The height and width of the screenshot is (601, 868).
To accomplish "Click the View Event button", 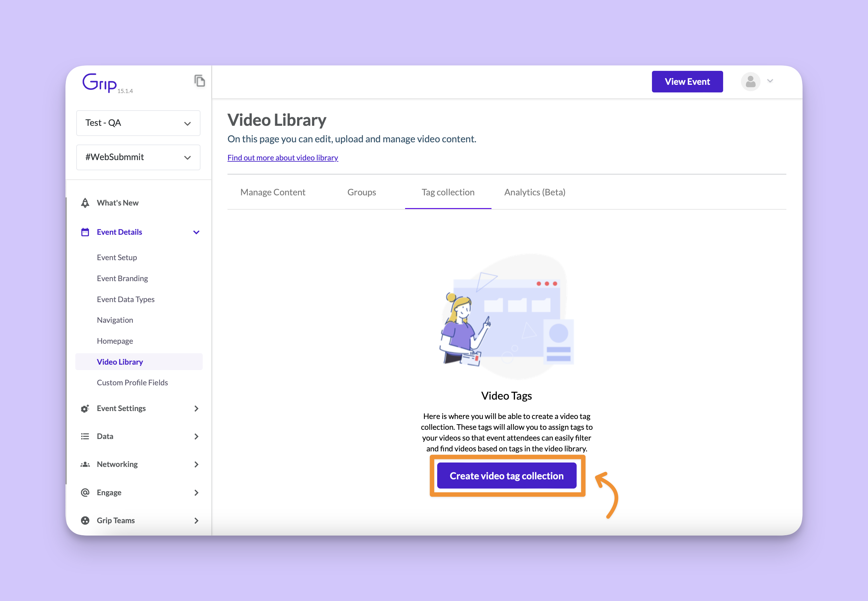I will click(687, 82).
